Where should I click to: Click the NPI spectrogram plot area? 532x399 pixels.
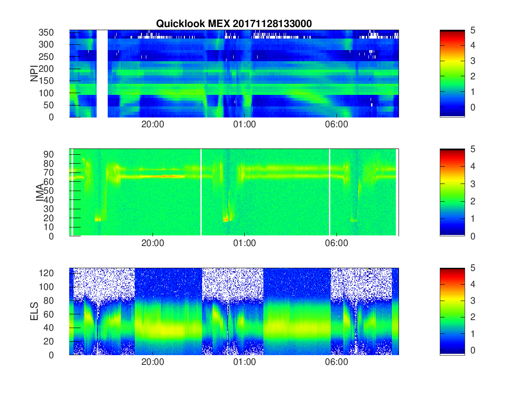tap(234, 74)
